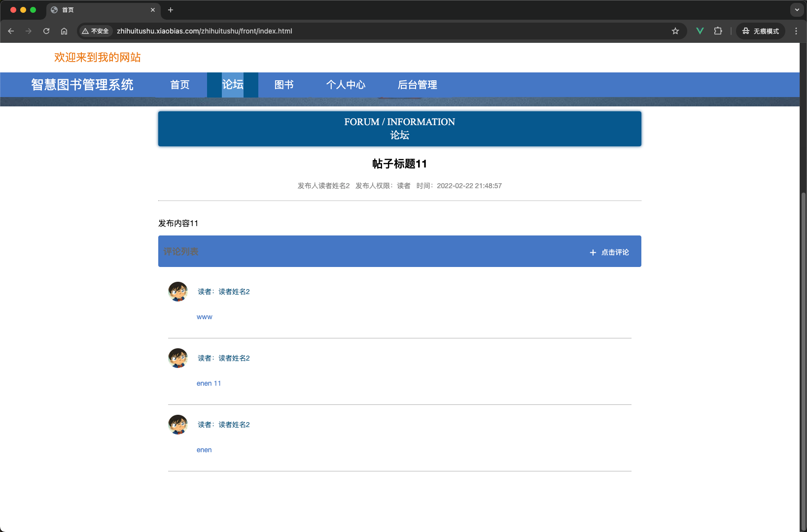The image size is (807, 532).
Task: Open 论坛 in the navigation bar
Action: [233, 85]
